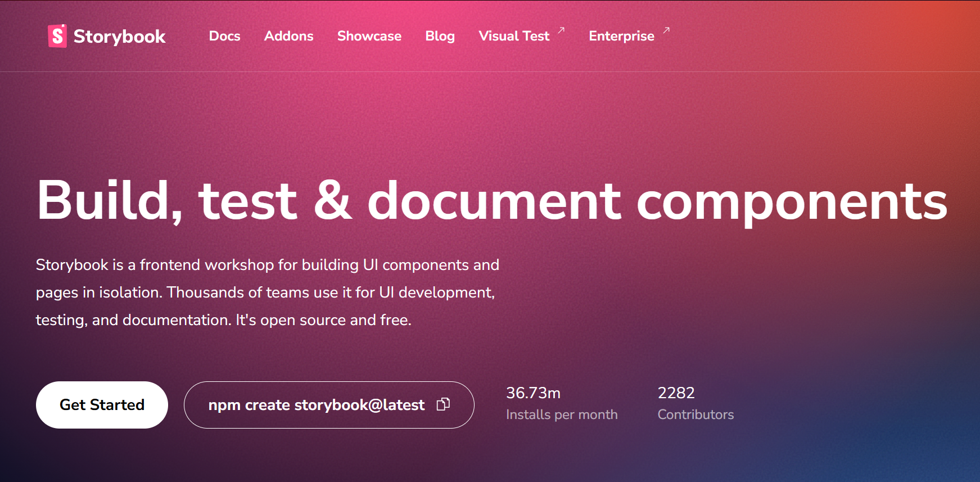
Task: Open the Visual Test link
Action: tap(514, 36)
